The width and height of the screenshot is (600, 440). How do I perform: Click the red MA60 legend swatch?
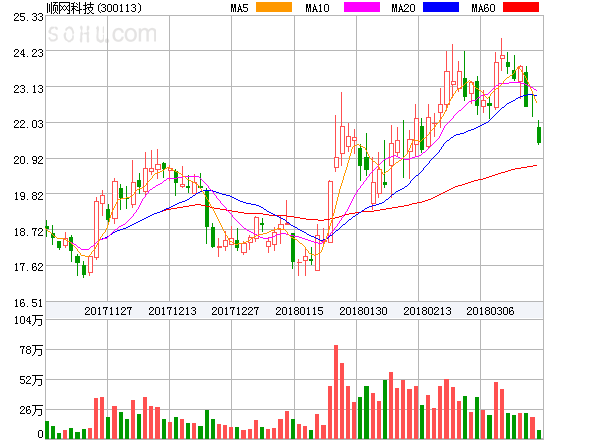(x=521, y=7)
